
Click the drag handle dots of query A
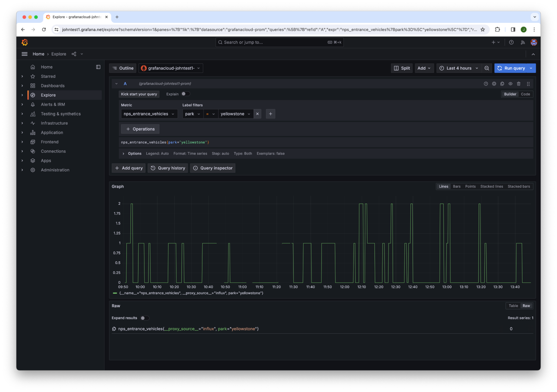click(x=528, y=84)
